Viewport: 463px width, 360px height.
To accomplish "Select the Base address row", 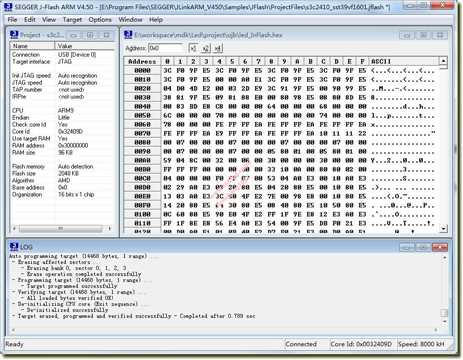I will (62, 187).
